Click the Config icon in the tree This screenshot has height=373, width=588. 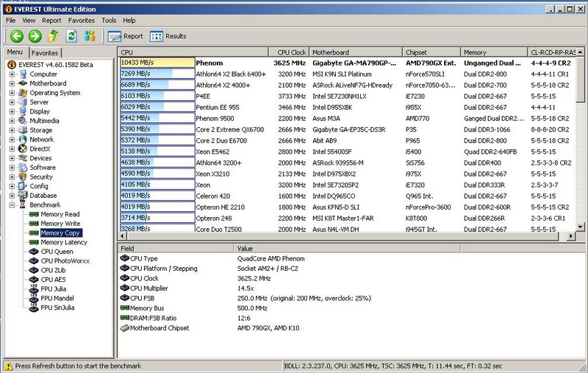coord(23,186)
